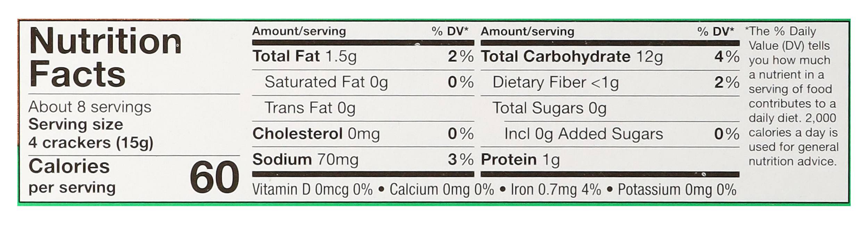Select the About 8 servings text
The height and width of the screenshot is (225, 868).
click(x=90, y=107)
